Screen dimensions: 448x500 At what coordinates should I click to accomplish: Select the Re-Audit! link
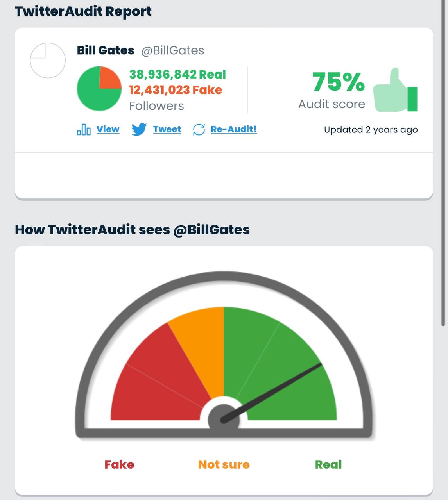point(234,129)
